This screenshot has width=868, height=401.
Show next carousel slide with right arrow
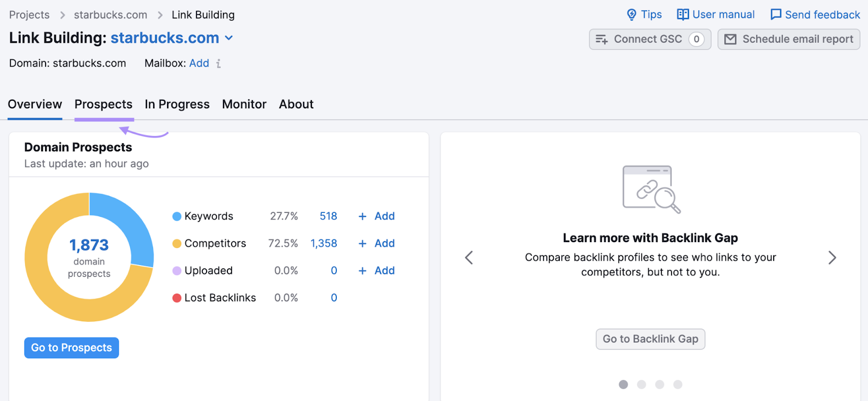(x=832, y=257)
